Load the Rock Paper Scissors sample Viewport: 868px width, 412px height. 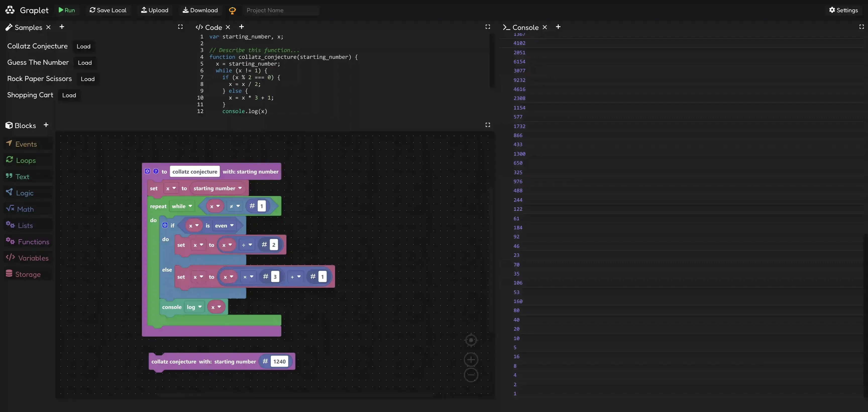88,79
